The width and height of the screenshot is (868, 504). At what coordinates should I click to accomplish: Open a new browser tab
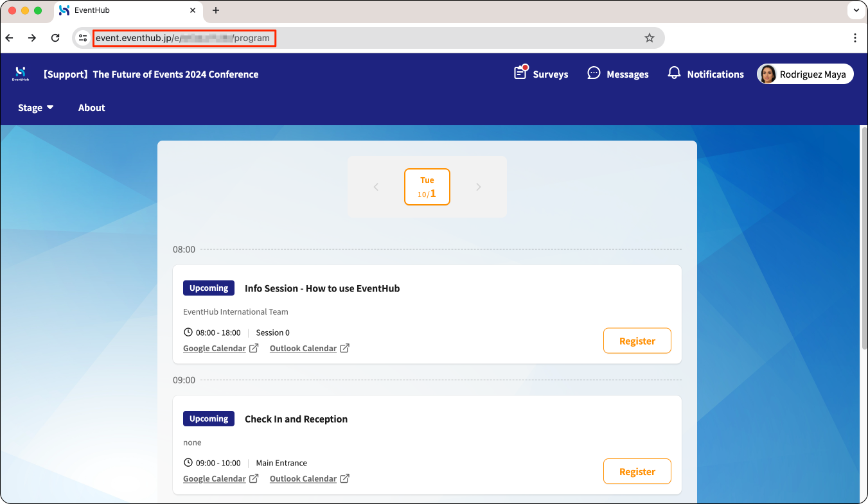pos(216,10)
